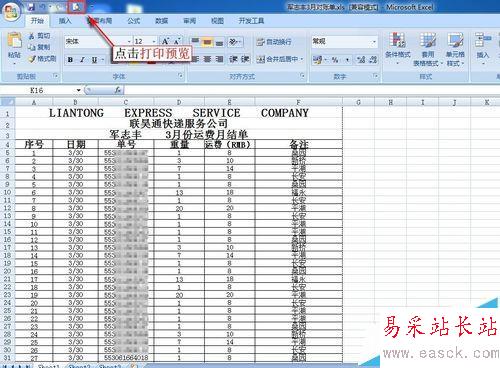Screen dimensions: 500x368
Task: Open the 字体 group dialog launcher
Action: tap(180, 76)
